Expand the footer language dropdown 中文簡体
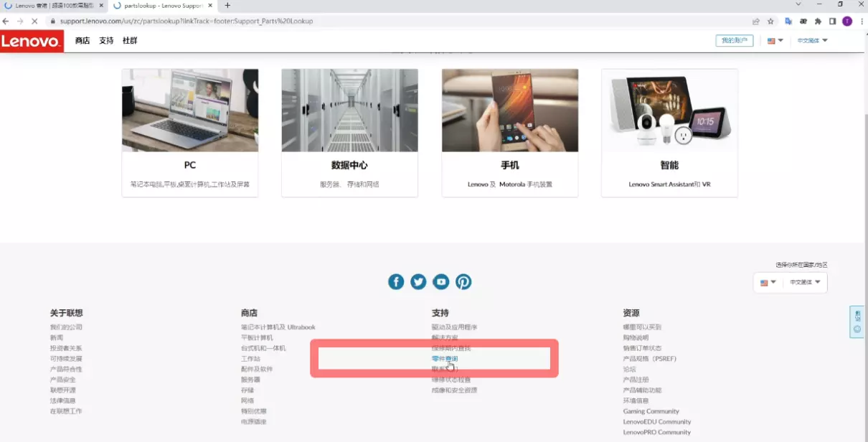 pyautogui.click(x=804, y=283)
